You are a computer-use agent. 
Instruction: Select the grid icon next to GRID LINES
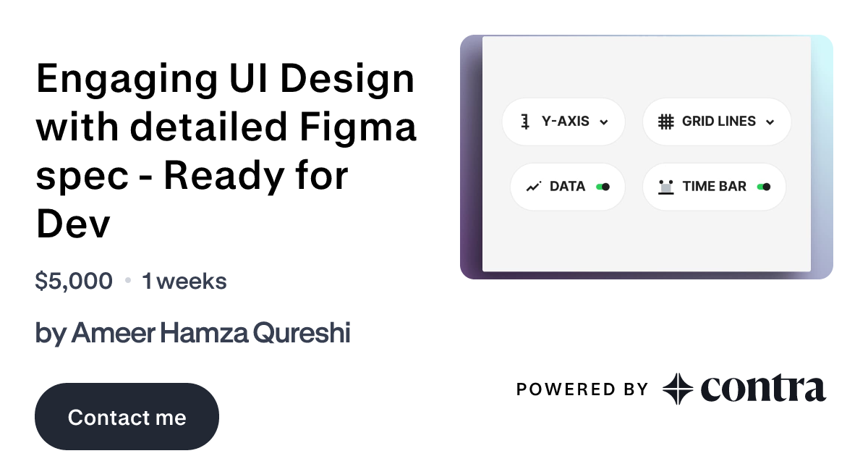tap(665, 122)
